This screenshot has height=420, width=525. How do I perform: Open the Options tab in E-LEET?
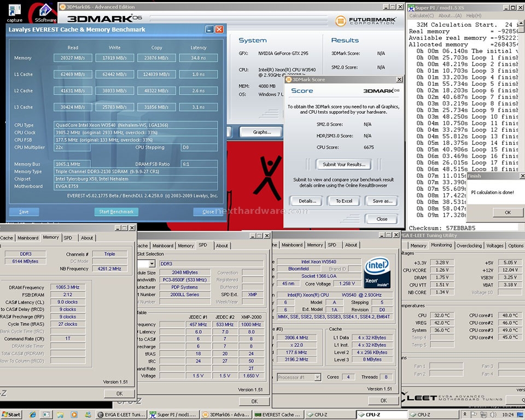516,246
